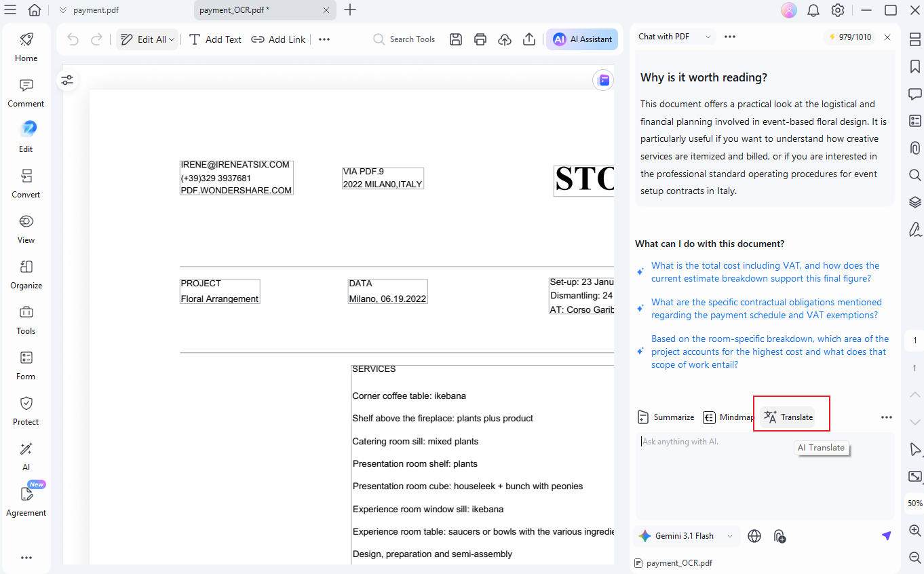Click the cloud upload icon

click(505, 39)
